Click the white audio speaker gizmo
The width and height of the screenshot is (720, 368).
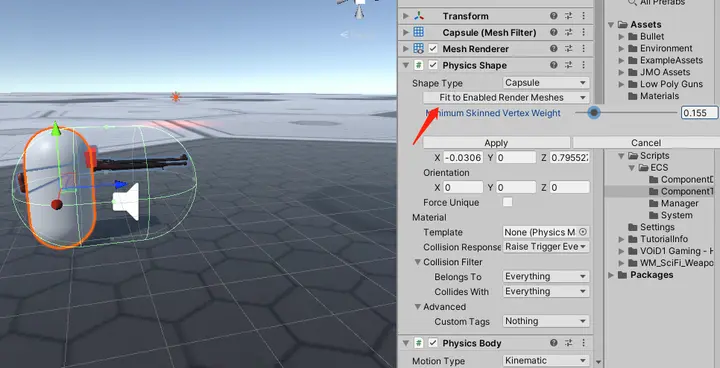tap(126, 201)
